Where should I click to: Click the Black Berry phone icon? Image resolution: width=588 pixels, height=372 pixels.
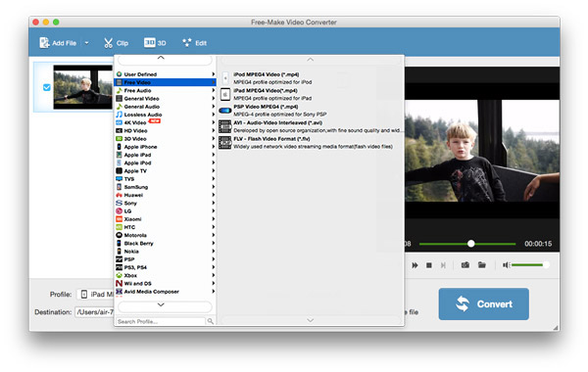(x=119, y=243)
